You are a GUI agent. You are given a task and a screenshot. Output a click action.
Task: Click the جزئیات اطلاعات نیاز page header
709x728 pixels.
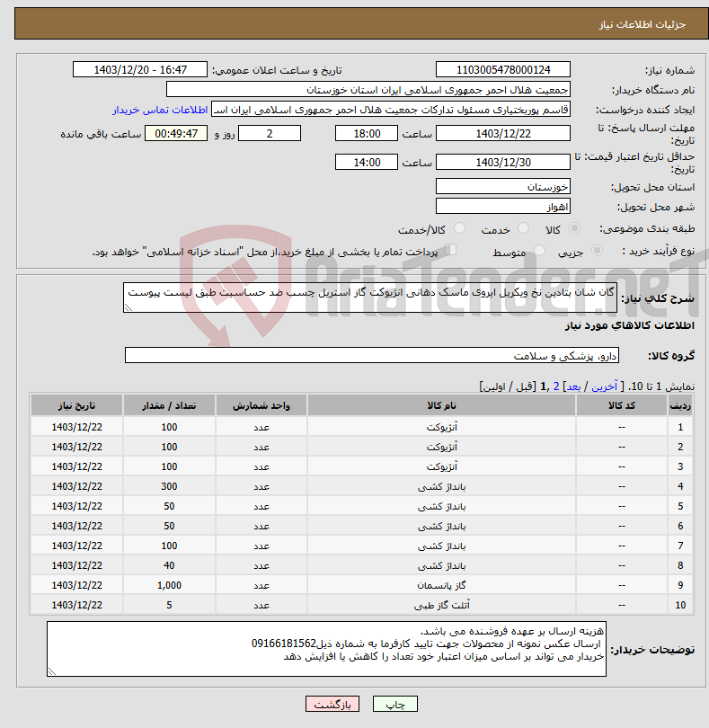[x=643, y=24]
